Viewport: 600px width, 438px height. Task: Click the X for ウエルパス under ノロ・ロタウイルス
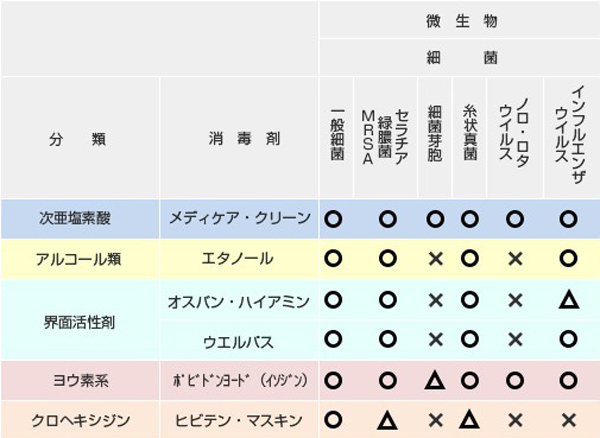[x=515, y=340]
